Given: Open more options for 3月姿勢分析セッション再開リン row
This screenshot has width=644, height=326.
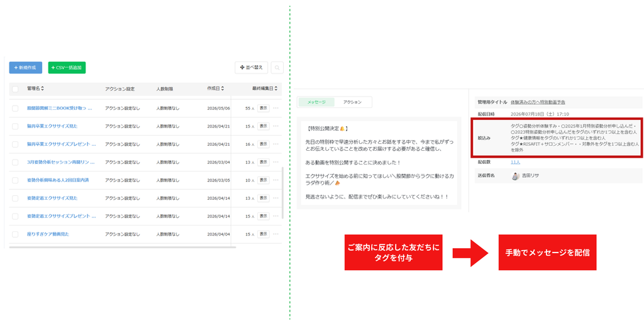Looking at the screenshot, I should pos(275,163).
